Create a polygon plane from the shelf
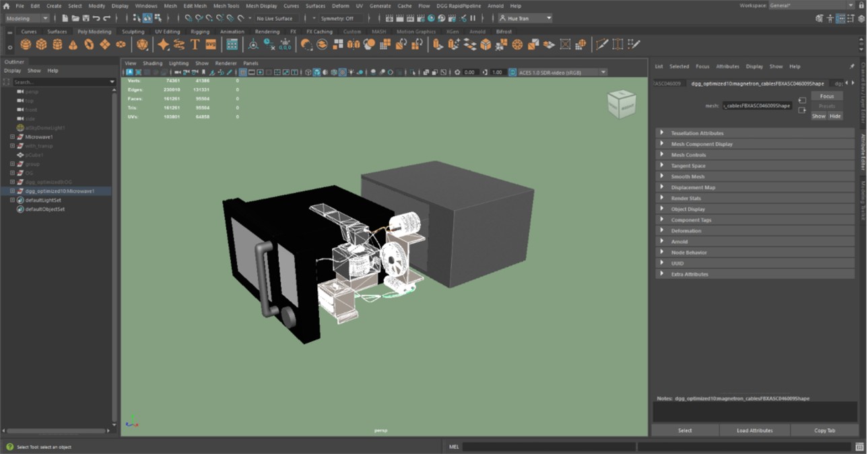The image size is (868, 454). [x=105, y=44]
